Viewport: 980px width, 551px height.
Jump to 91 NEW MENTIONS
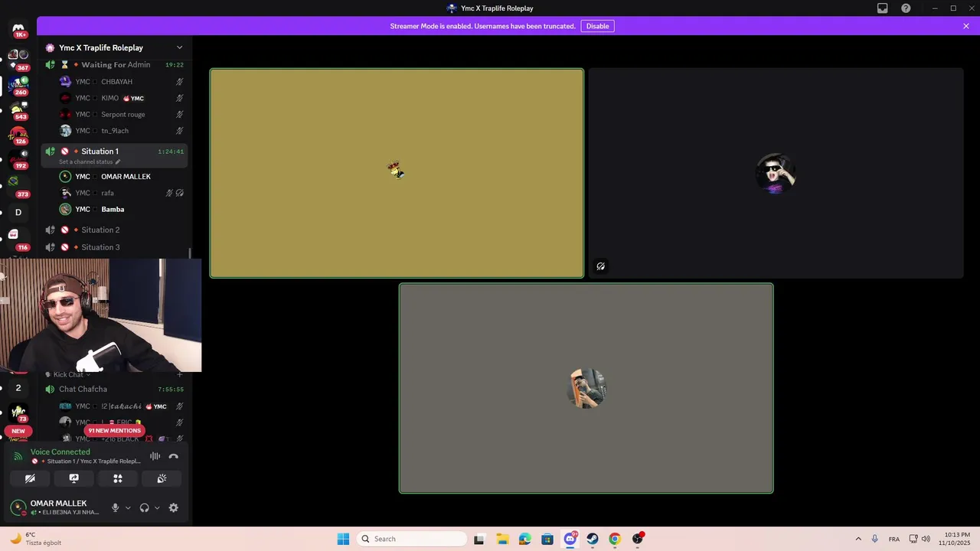[x=114, y=431]
